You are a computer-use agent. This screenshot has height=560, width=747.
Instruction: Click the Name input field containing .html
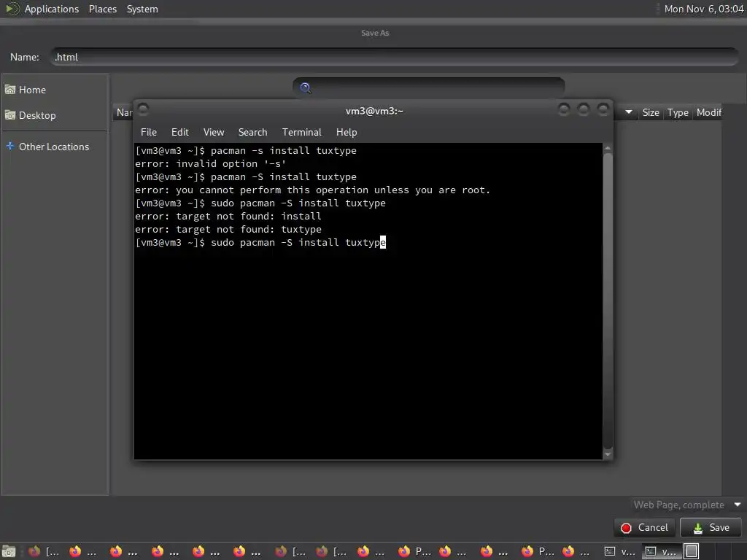click(x=395, y=57)
